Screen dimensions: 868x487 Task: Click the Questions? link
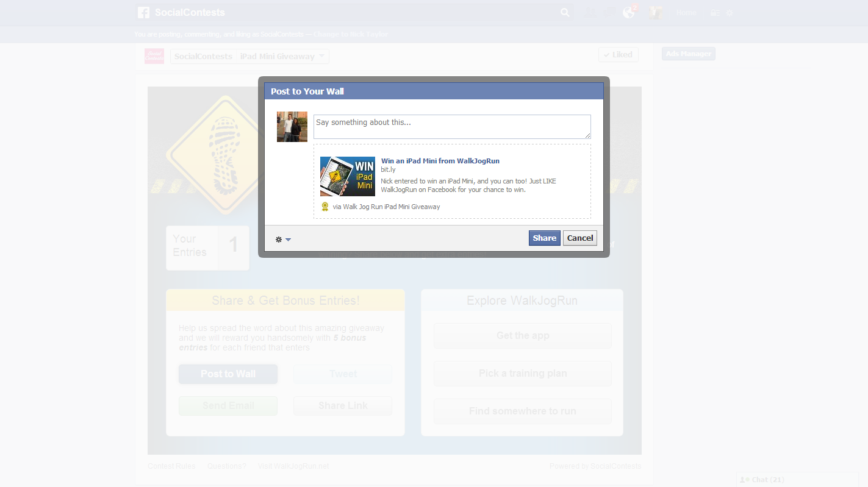tap(226, 466)
